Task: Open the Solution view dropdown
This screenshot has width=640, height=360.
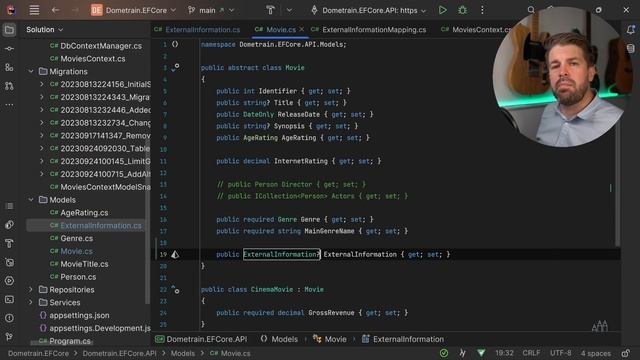Action: click(x=44, y=30)
